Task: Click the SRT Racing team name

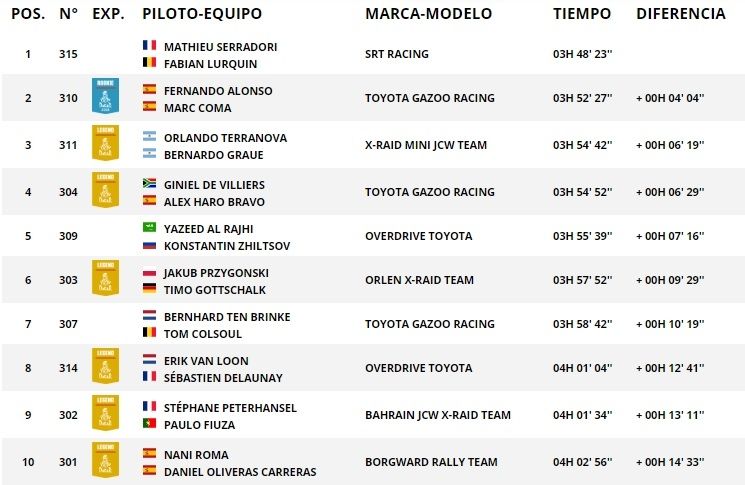Action: click(x=397, y=54)
